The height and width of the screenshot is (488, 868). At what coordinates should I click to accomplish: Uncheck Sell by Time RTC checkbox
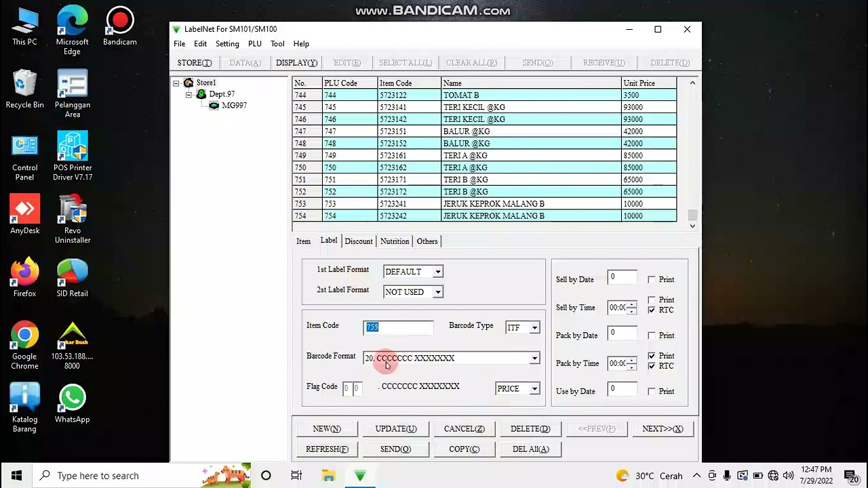(x=652, y=310)
